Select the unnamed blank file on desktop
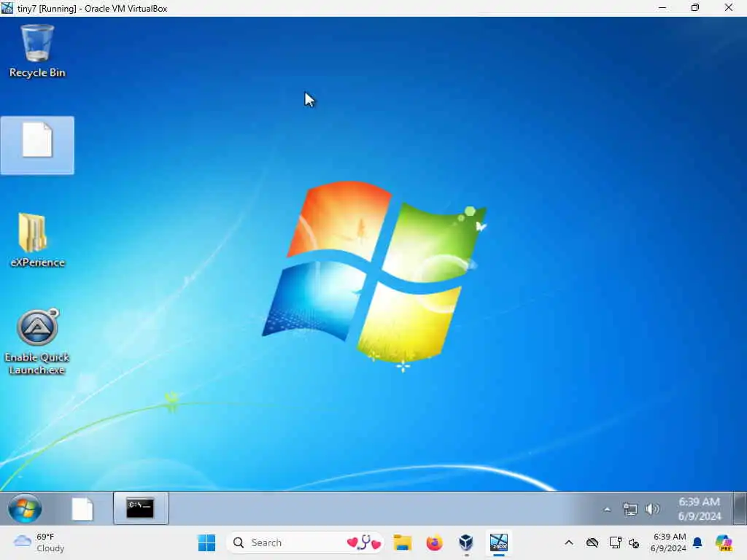747x560 pixels. (x=37, y=145)
